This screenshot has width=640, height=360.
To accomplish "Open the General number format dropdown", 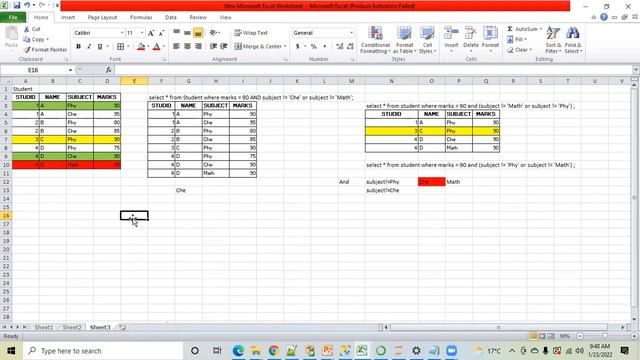I will point(351,33).
